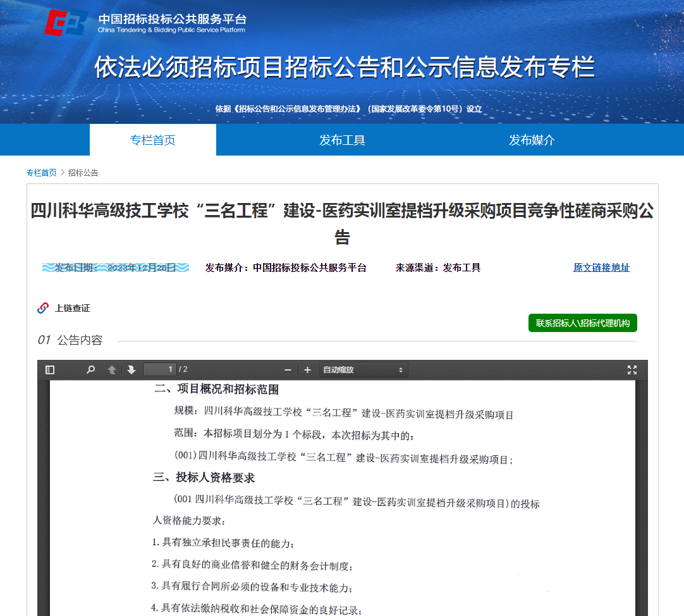The width and height of the screenshot is (684, 616).
Task: Click the 依据《招标公告和公示信息发布管理办法》 subtitle
Action: tap(348, 109)
